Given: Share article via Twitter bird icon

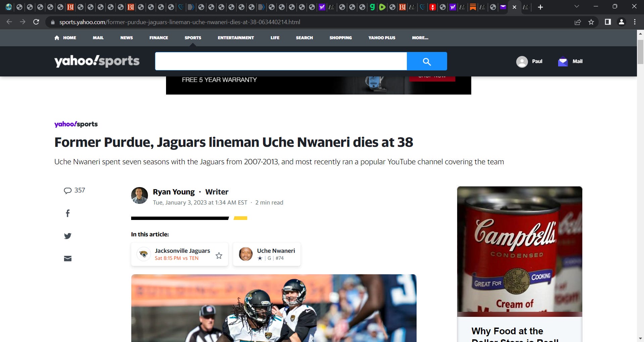Looking at the screenshot, I should pyautogui.click(x=68, y=236).
